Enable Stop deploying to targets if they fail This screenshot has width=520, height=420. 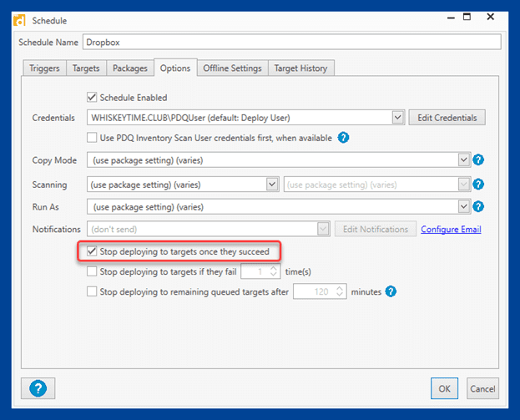click(x=92, y=271)
